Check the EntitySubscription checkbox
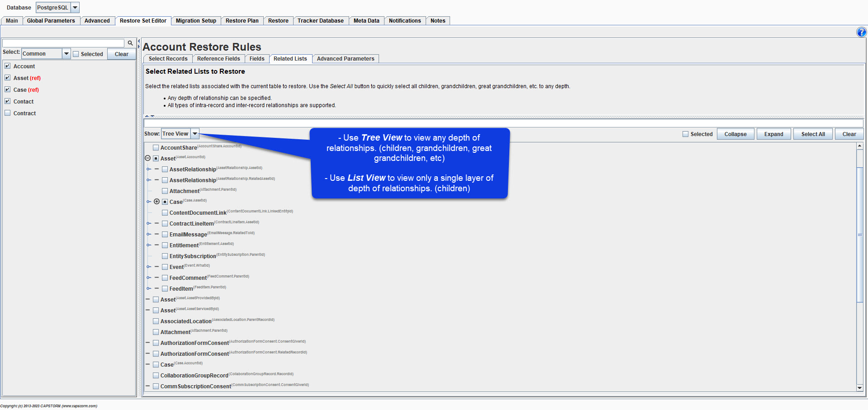 (x=165, y=256)
